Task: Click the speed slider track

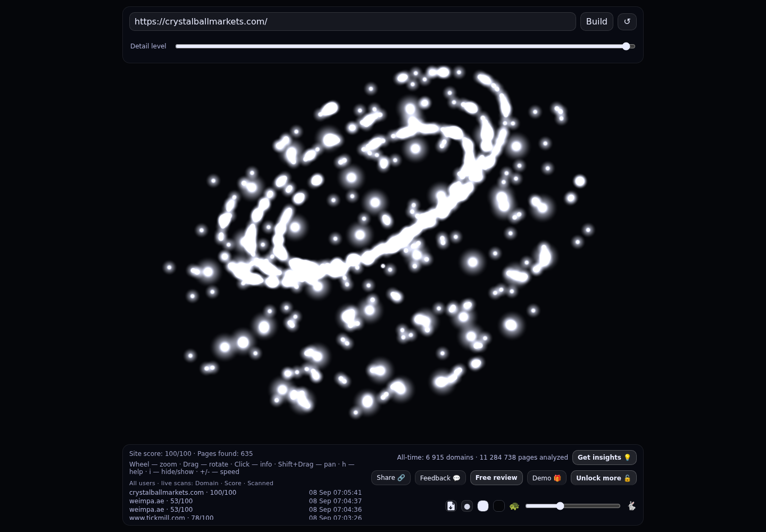Action: (x=573, y=506)
